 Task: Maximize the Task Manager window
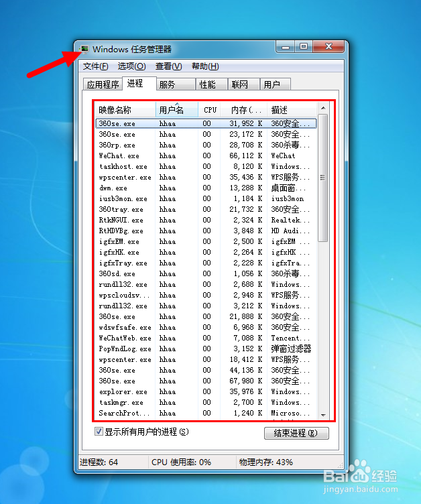coord(304,47)
